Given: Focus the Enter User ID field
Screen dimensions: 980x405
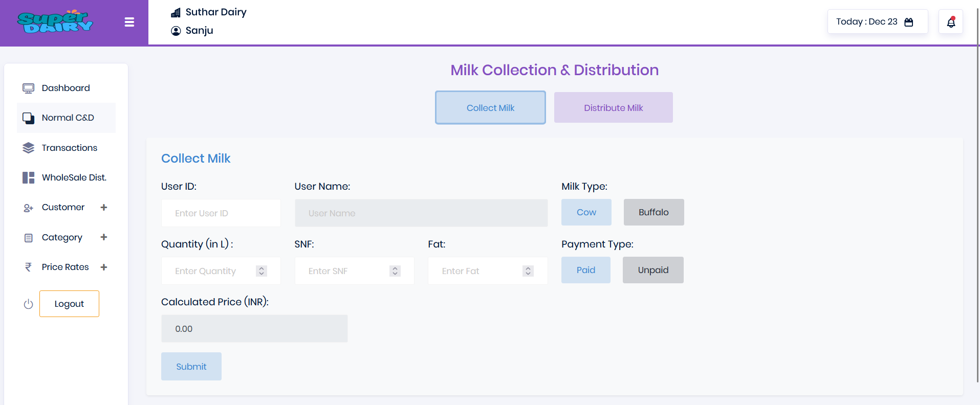Looking at the screenshot, I should coord(221,213).
